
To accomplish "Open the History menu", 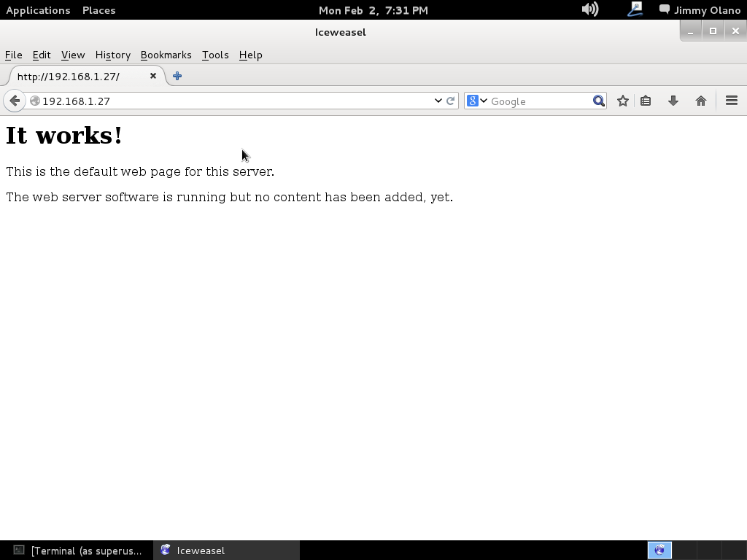I will [112, 55].
